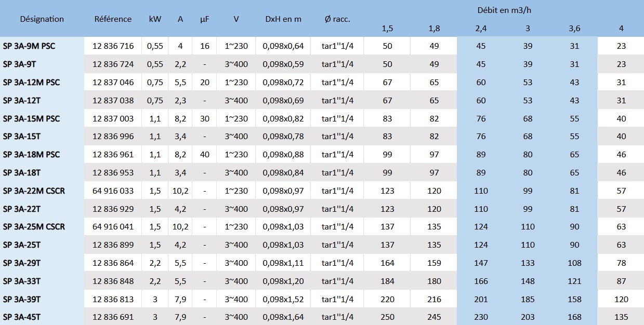Screen dimensions: 644x325
Task: Select the kW column header
Action: coord(154,19)
